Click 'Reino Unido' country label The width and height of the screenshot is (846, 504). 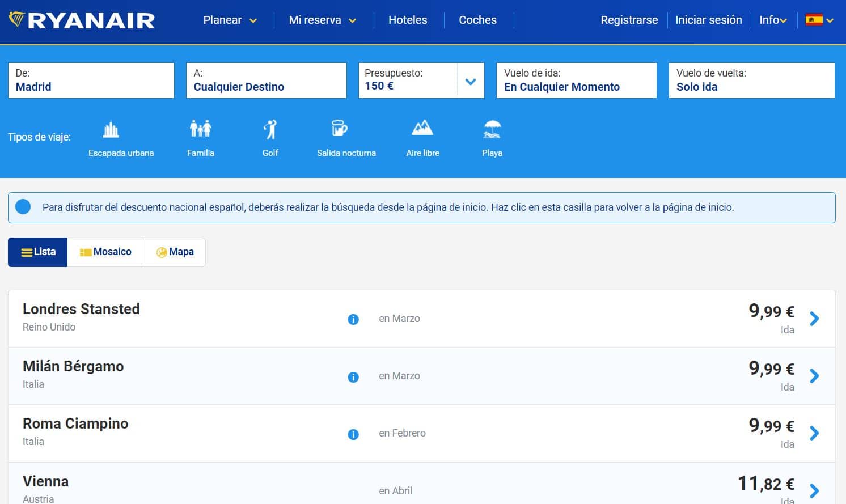[49, 327]
